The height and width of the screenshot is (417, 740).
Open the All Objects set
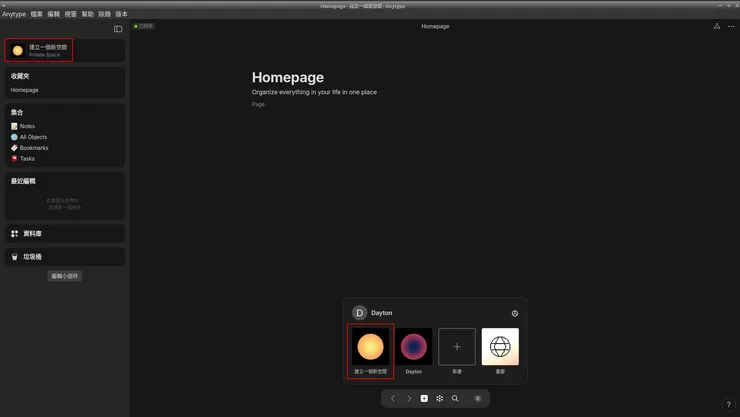coord(34,137)
